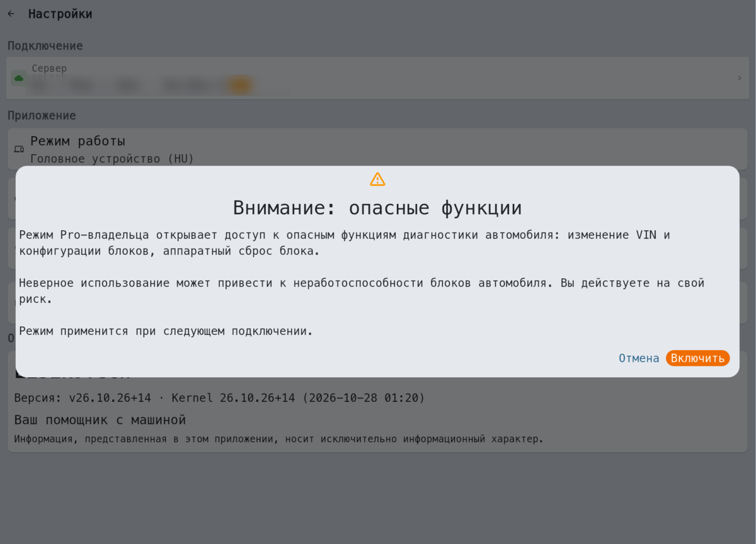Click the paragraph starting with Режим Pro-владельца
756x544 pixels.
[x=345, y=243]
